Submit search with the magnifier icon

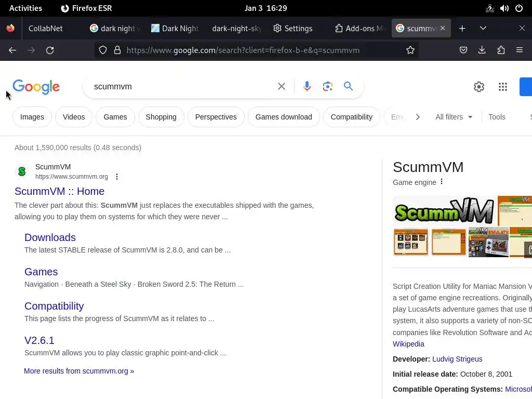(348, 86)
